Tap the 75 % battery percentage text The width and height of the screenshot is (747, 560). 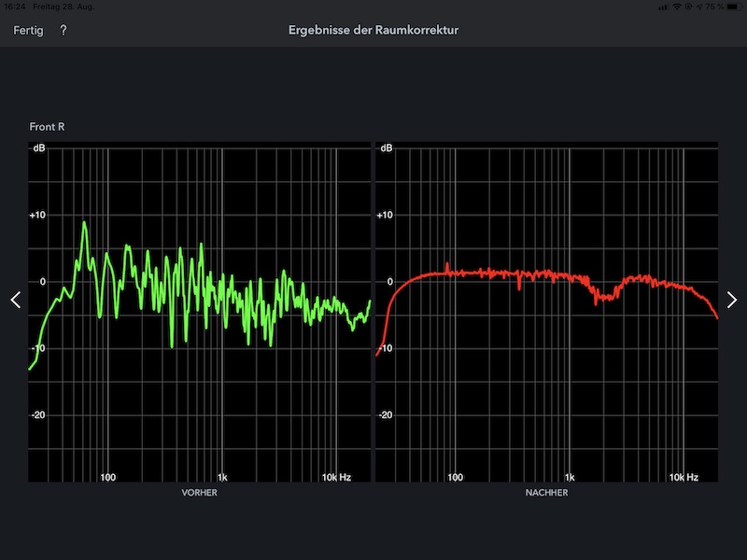pyautogui.click(x=714, y=6)
